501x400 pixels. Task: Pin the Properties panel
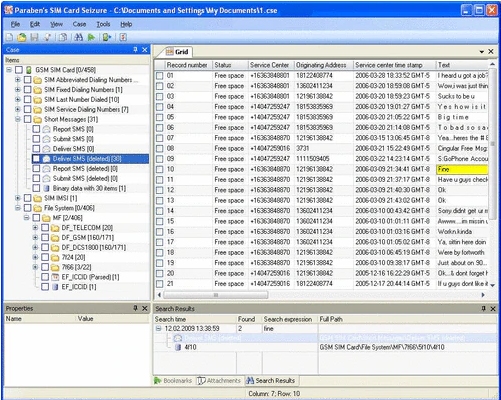tap(135, 308)
